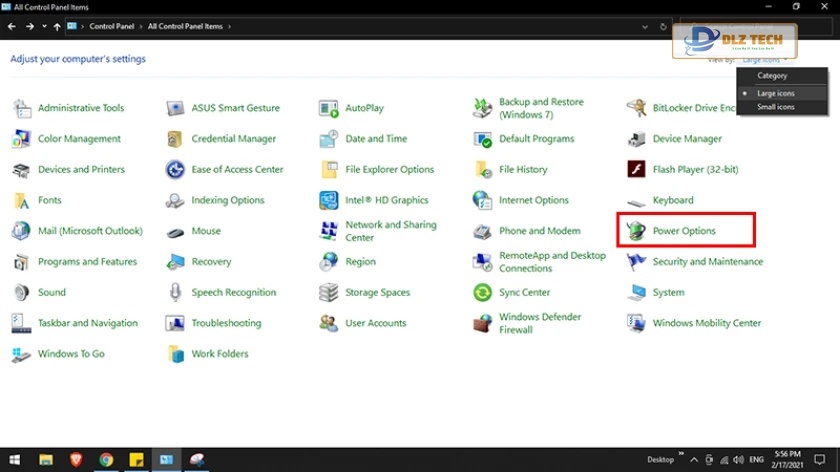
Task: Expand the View by Large icons dropdown
Action: (x=765, y=60)
